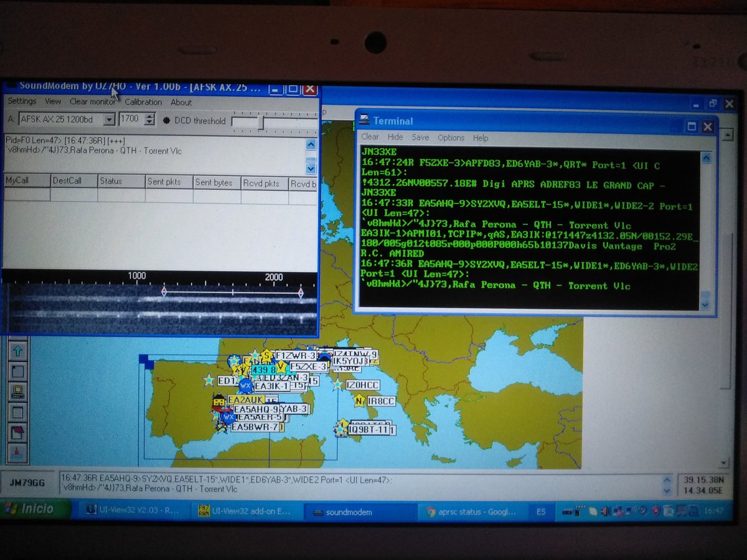The width and height of the screenshot is (747, 560).
Task: Select station label IK5YOJ on map
Action: click(349, 361)
